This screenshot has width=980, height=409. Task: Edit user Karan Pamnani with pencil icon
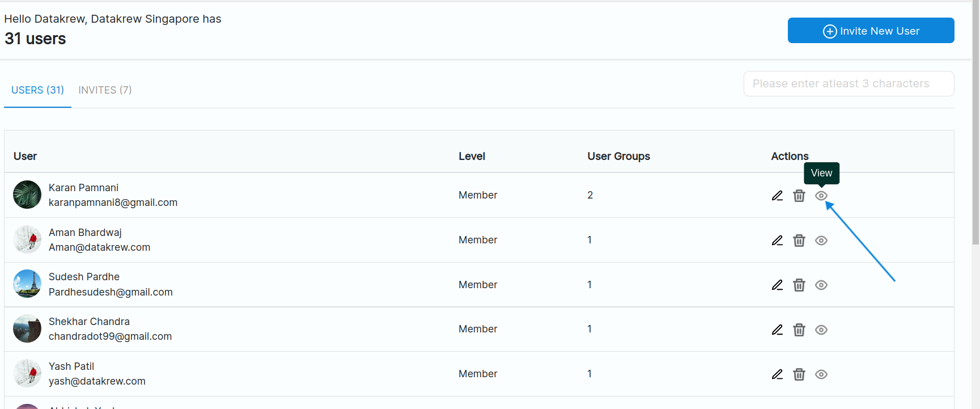(x=777, y=196)
